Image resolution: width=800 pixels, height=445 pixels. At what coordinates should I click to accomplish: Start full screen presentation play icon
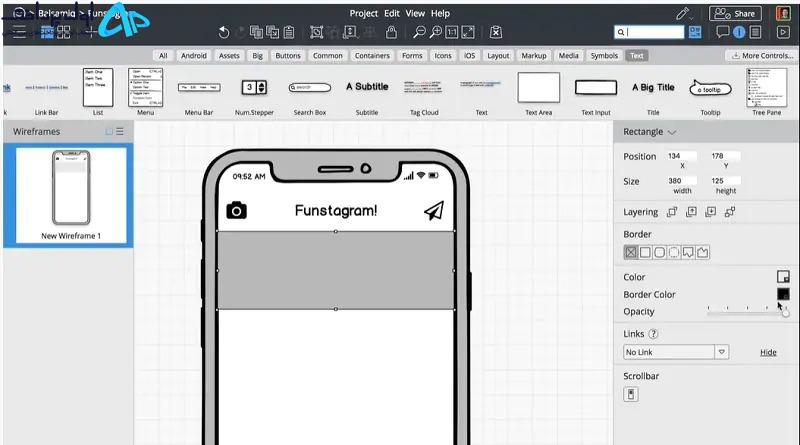(783, 32)
